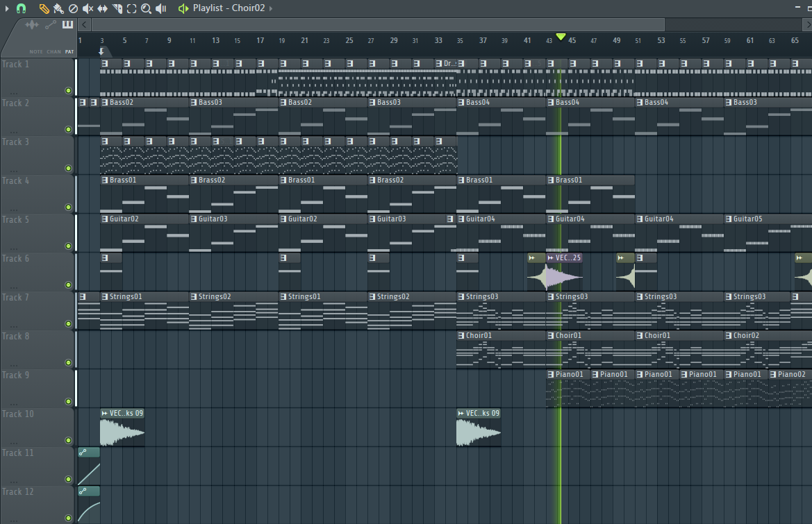This screenshot has height=524, width=812.
Task: Mute Track 10 with its green switch
Action: pos(68,440)
